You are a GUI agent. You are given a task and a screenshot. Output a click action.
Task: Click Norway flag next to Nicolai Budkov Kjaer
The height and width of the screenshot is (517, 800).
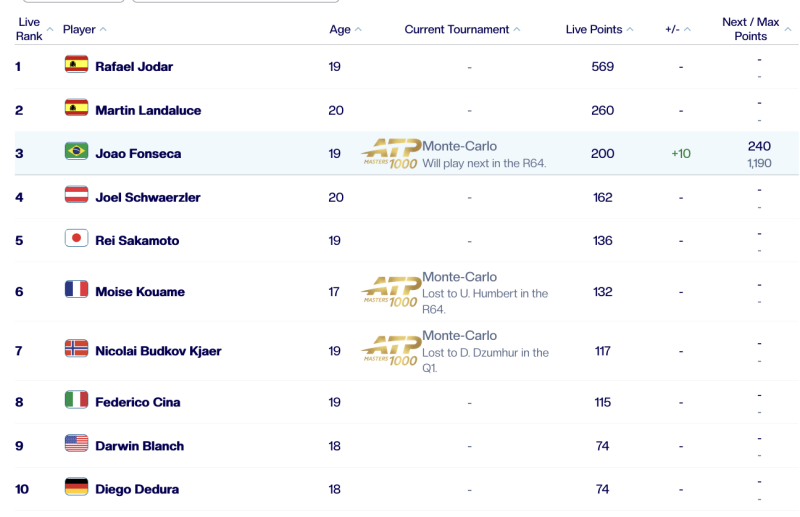(77, 349)
